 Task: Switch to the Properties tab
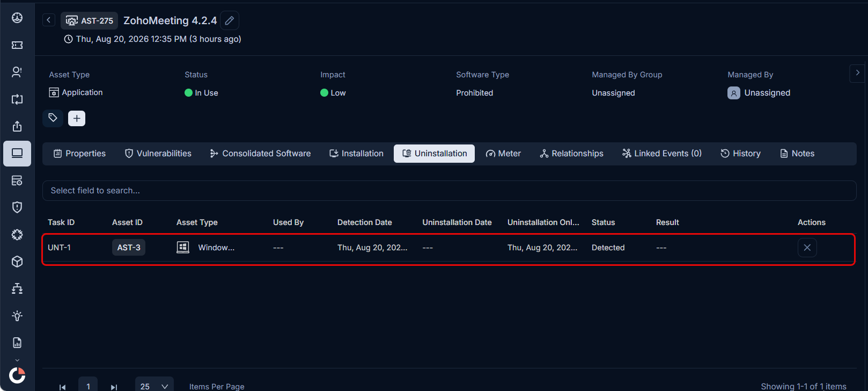click(80, 154)
